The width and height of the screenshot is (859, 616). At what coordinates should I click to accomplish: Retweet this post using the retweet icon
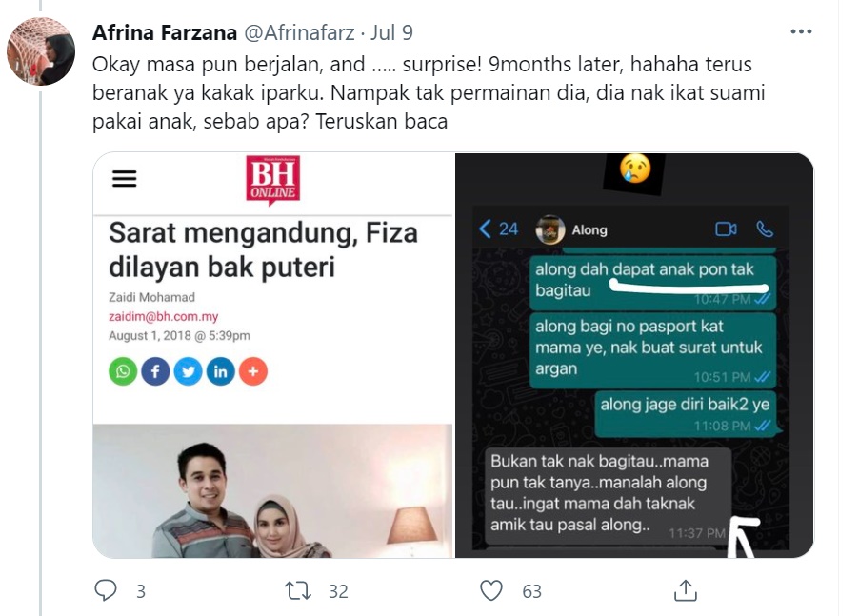(x=298, y=591)
